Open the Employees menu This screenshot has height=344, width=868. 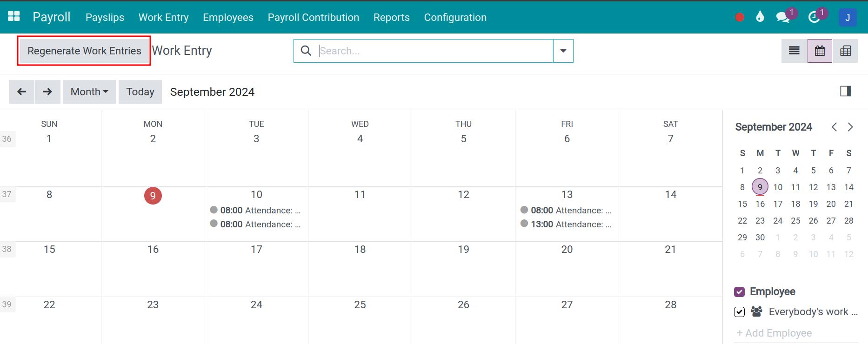228,17
